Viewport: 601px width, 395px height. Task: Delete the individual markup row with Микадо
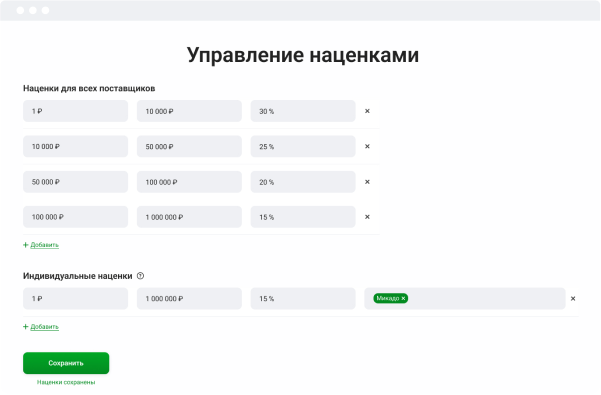pyautogui.click(x=573, y=298)
